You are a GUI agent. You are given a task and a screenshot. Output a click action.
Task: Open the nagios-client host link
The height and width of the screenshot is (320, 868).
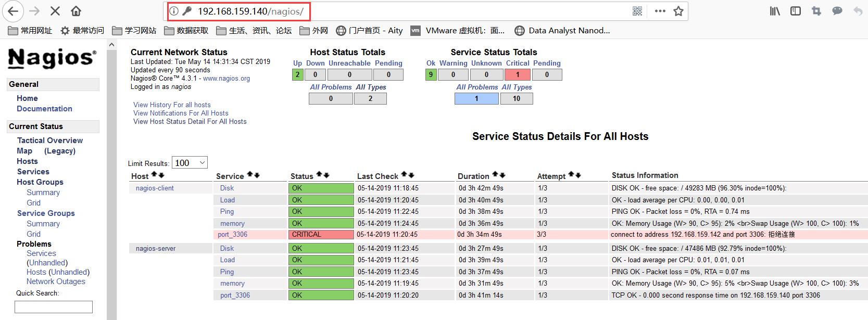click(x=155, y=188)
